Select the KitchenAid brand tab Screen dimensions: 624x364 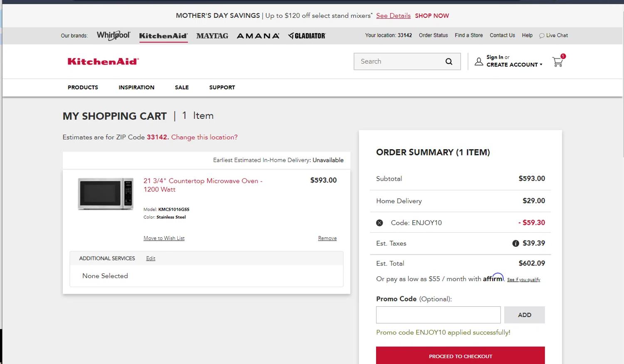pyautogui.click(x=163, y=36)
